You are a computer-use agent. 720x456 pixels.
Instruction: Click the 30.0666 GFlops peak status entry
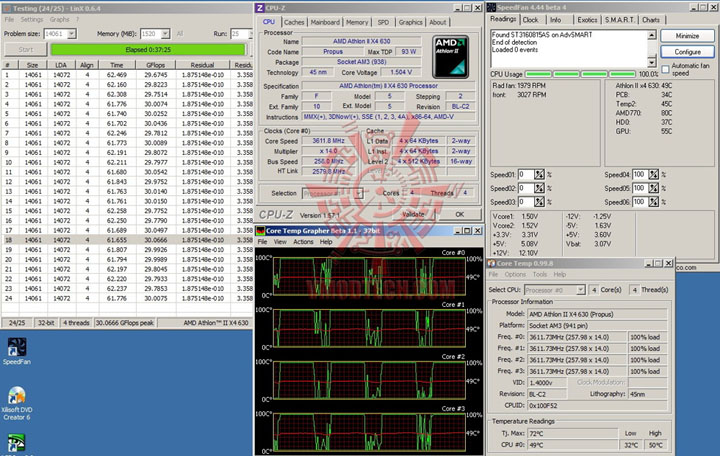tap(124, 323)
